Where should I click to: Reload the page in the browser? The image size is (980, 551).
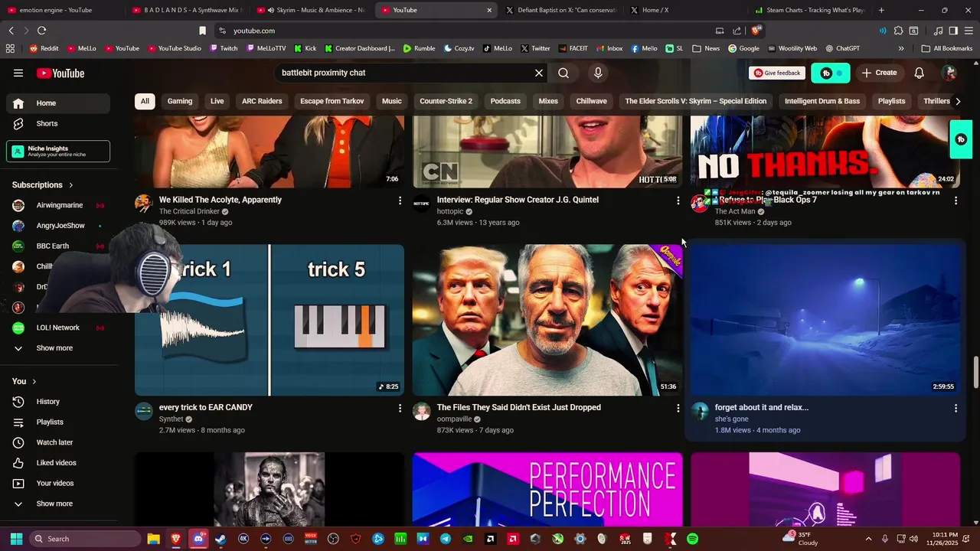pyautogui.click(x=41, y=31)
